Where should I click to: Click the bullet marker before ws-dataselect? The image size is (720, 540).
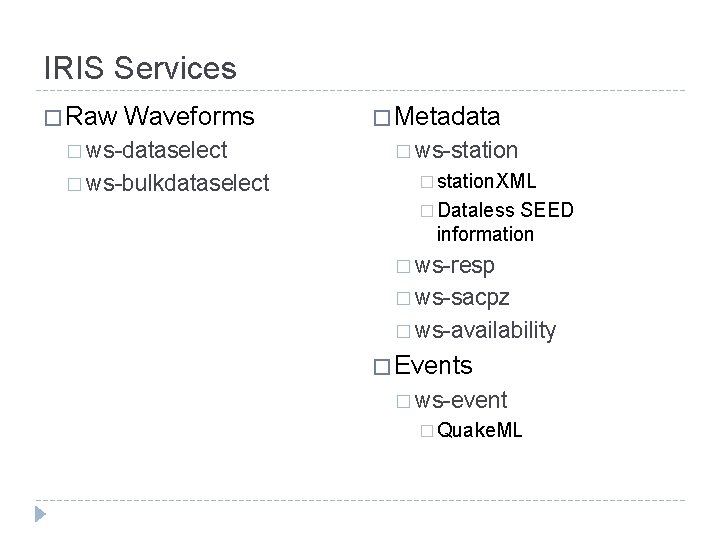tap(75, 152)
